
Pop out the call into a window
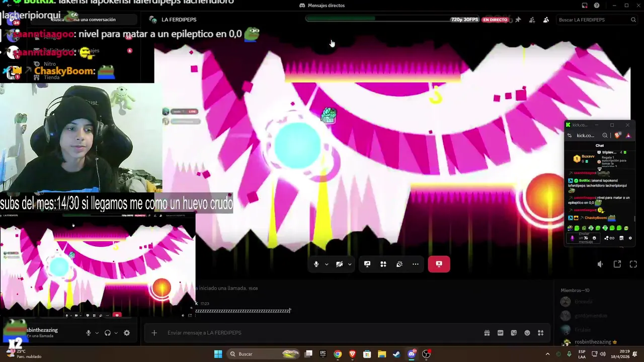tap(617, 264)
